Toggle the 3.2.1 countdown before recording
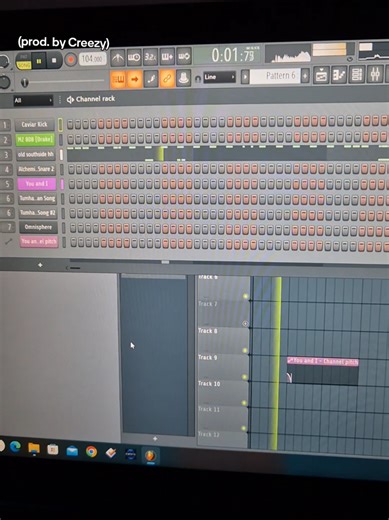The height and width of the screenshot is (520, 389). pos(150,57)
